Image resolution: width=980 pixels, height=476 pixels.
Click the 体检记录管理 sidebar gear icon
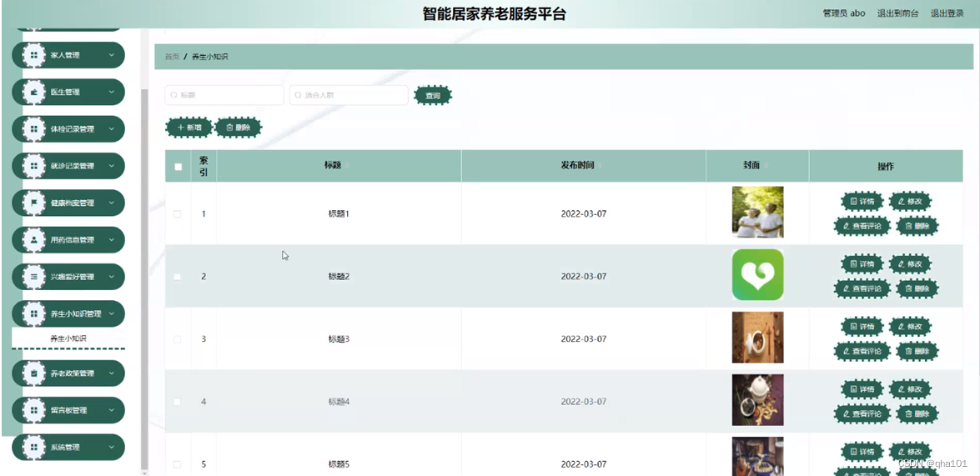click(33, 128)
